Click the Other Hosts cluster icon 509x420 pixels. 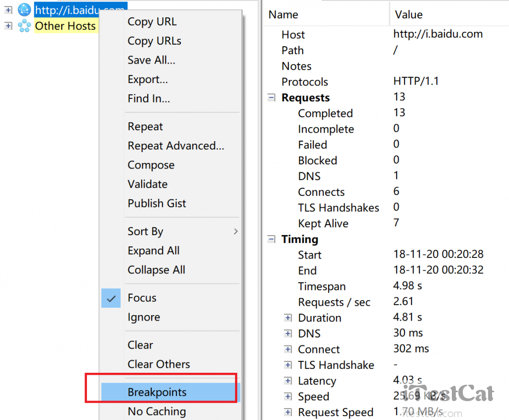pos(24,26)
